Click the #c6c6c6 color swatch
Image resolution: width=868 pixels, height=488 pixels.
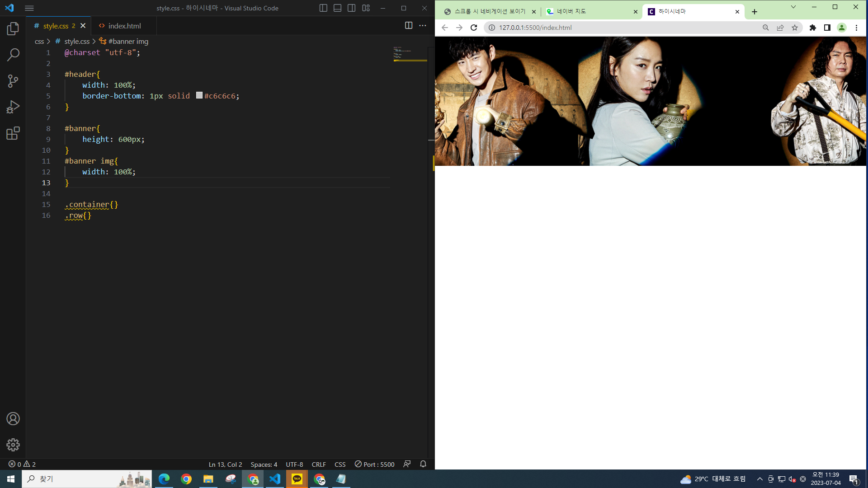199,95
